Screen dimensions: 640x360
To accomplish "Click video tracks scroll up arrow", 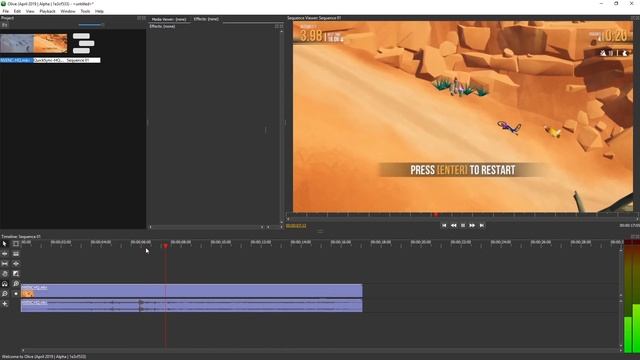I will pos(621,251).
